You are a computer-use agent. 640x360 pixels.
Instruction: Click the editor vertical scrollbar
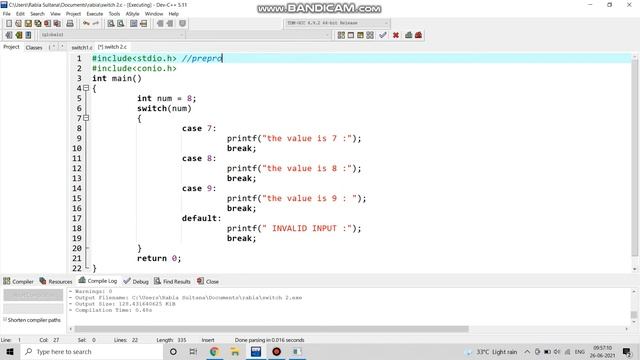(635, 158)
